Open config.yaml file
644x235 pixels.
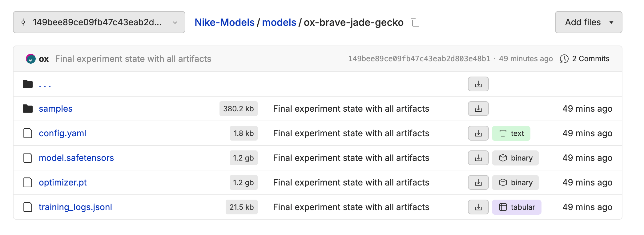pos(62,133)
